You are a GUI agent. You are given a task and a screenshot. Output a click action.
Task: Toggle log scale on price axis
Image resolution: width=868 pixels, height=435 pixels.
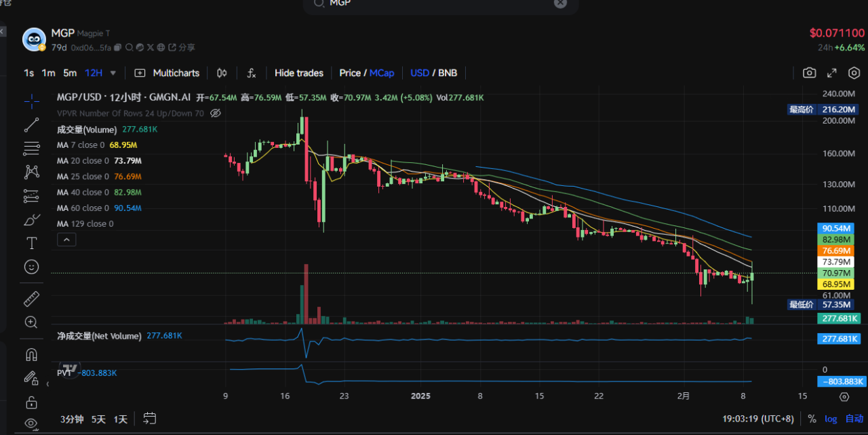[831, 419]
